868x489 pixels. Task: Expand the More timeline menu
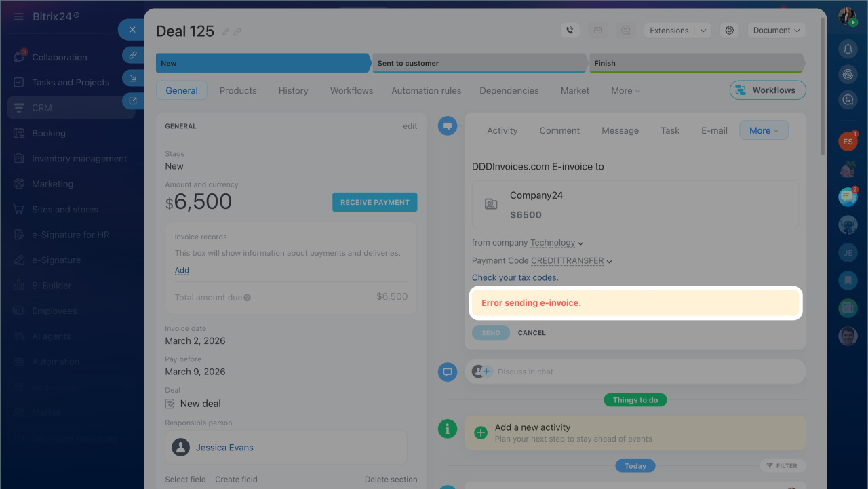(764, 130)
